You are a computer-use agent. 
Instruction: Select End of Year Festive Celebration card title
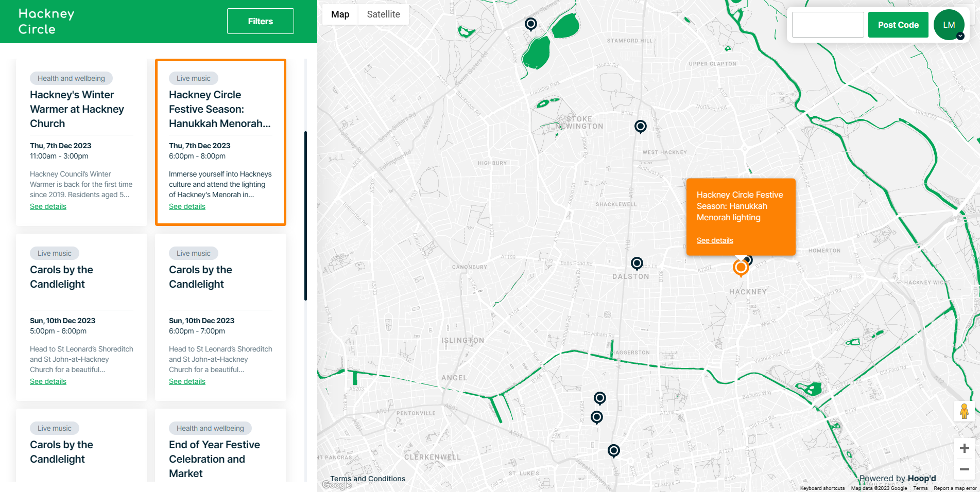click(x=214, y=459)
